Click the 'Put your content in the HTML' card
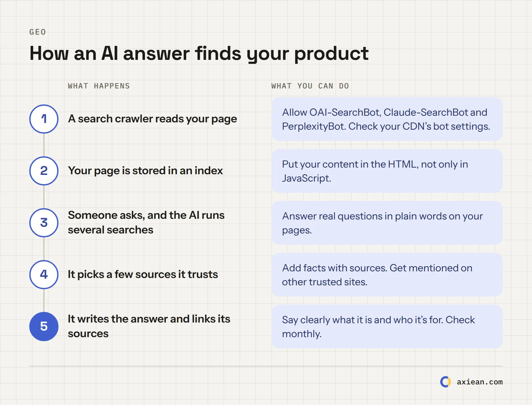532x405 pixels. [x=387, y=171]
